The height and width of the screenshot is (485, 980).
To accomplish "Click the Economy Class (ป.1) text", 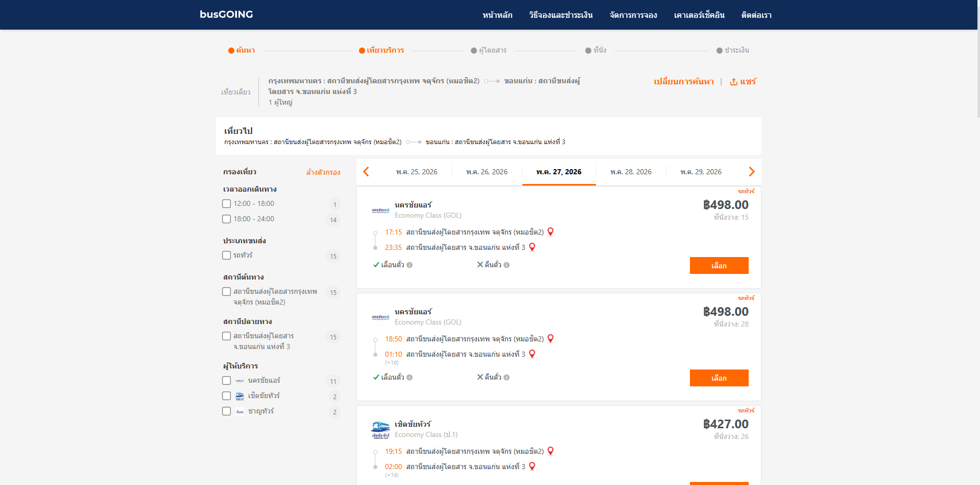I will (x=426, y=434).
